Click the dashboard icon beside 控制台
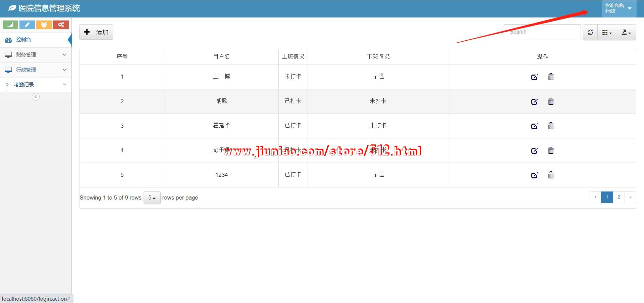644x303 pixels. pyautogui.click(x=8, y=40)
